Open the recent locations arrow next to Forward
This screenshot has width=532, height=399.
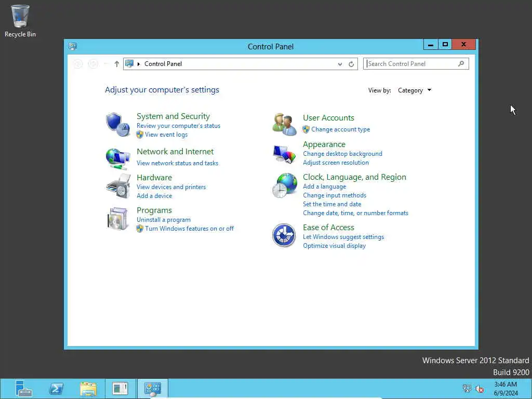tap(106, 64)
